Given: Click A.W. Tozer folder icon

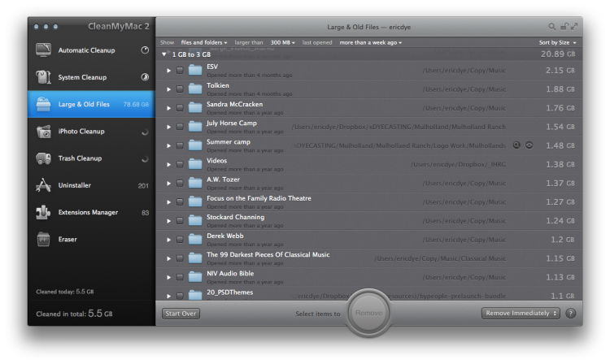Looking at the screenshot, I should 195,183.
